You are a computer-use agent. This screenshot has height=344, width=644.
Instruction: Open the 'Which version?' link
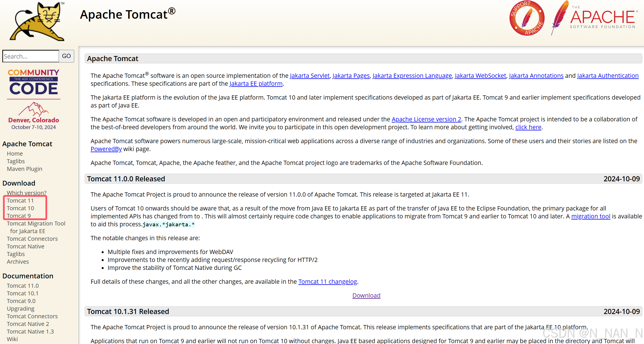pyautogui.click(x=27, y=193)
